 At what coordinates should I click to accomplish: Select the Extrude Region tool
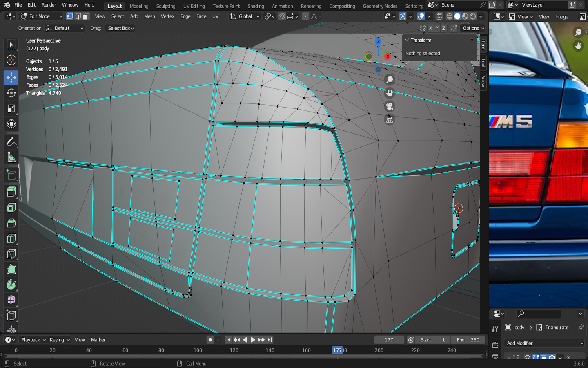pos(11,191)
